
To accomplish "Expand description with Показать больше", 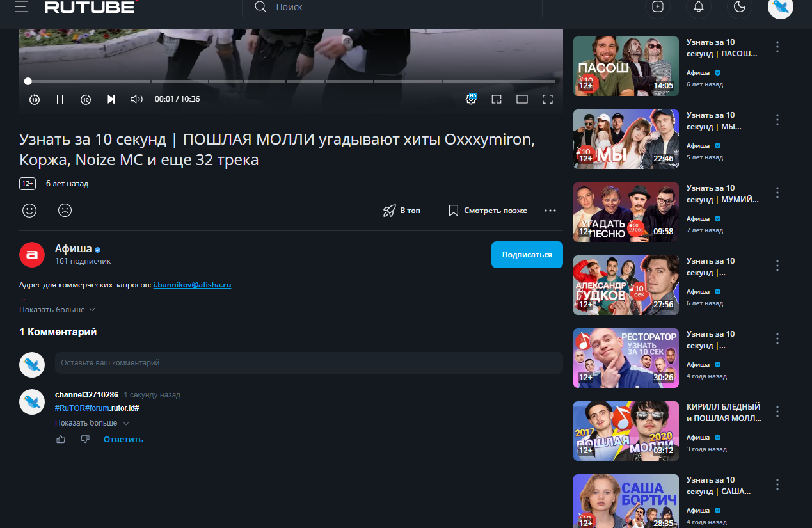I will [x=57, y=310].
